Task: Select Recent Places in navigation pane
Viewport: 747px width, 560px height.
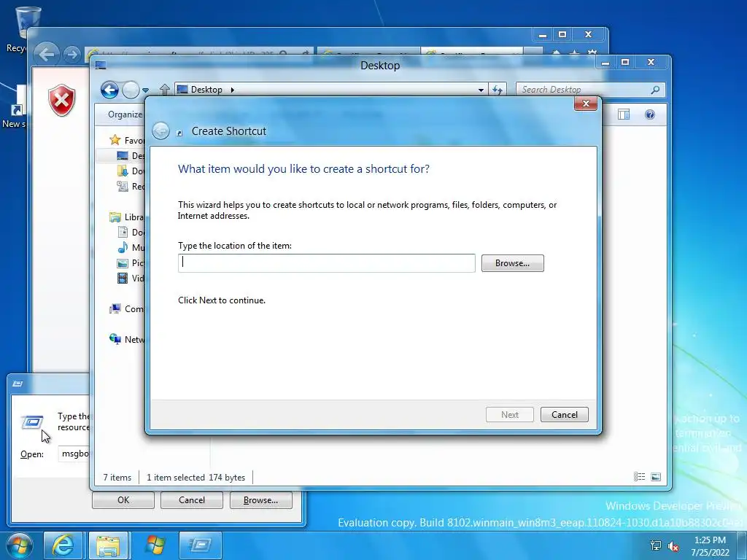Action: point(131,186)
